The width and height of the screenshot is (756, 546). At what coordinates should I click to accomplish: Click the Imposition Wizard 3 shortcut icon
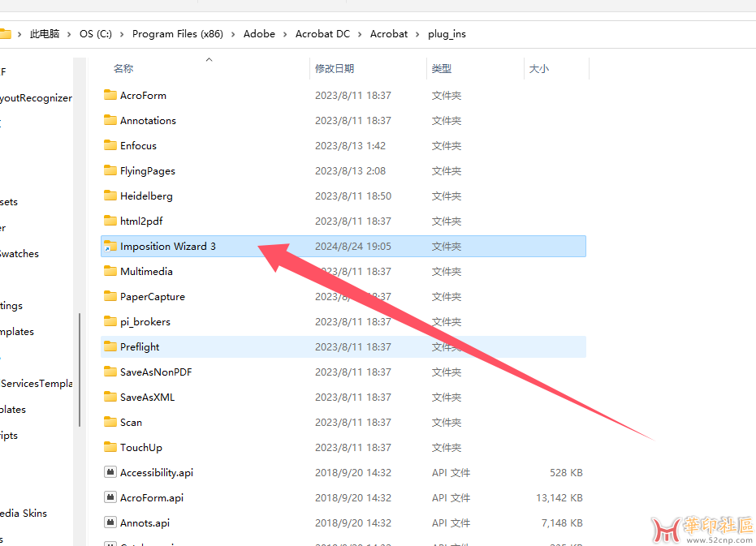point(110,246)
